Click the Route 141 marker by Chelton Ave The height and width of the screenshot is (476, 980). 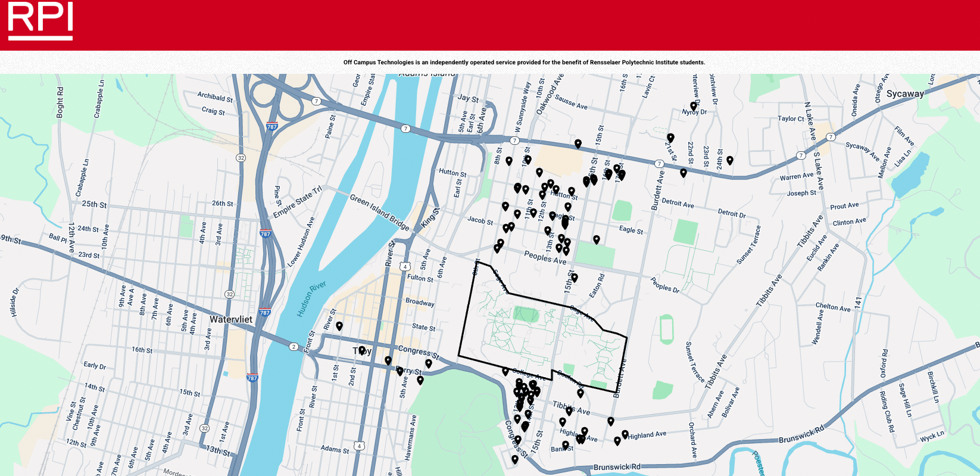tap(858, 303)
